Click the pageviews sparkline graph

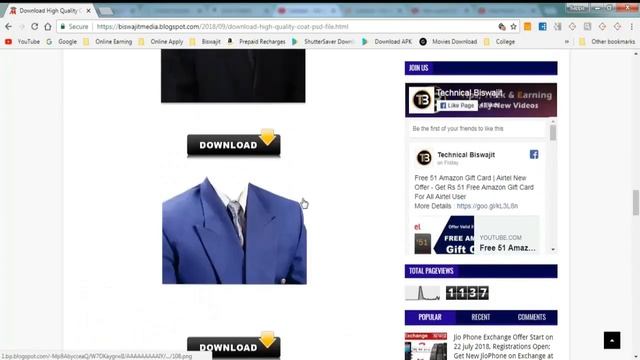tap(422, 293)
